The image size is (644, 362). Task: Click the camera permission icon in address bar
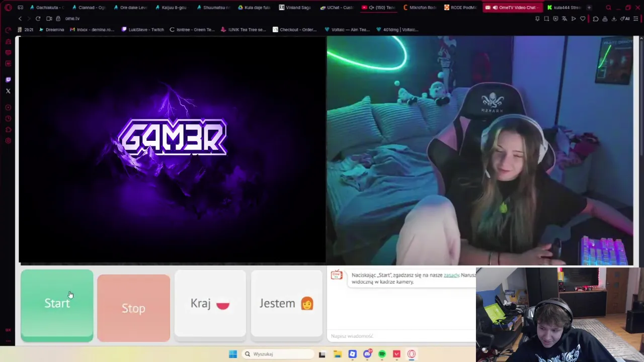(x=49, y=19)
